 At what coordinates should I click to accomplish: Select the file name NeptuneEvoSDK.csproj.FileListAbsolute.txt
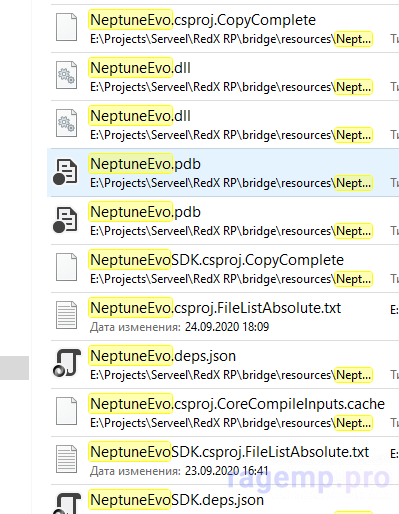tap(229, 452)
